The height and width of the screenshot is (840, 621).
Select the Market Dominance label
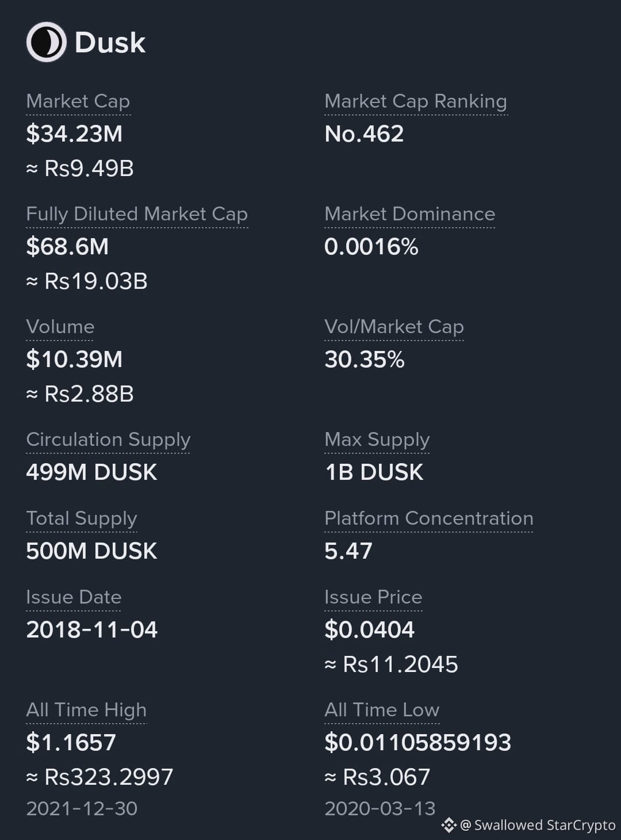tap(409, 214)
